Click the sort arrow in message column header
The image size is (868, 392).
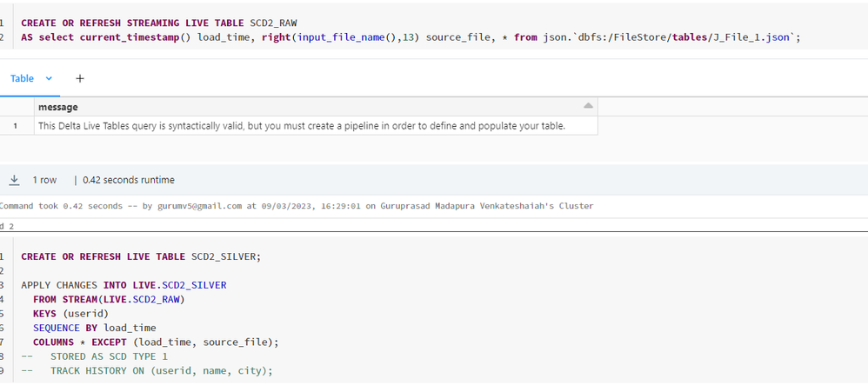click(x=588, y=106)
